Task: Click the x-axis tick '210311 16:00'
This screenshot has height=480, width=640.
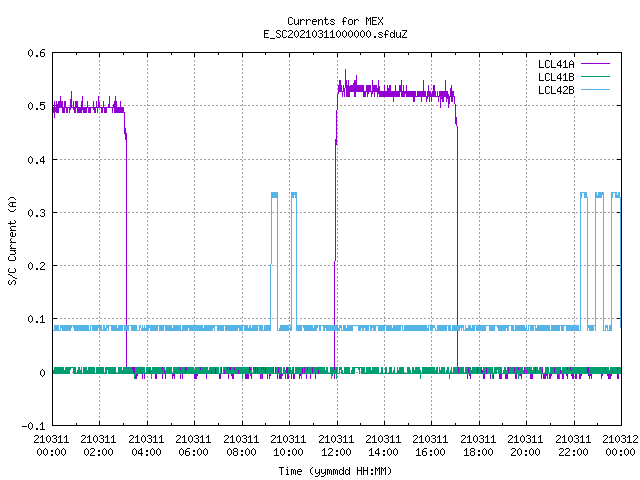Action: pyautogui.click(x=431, y=446)
